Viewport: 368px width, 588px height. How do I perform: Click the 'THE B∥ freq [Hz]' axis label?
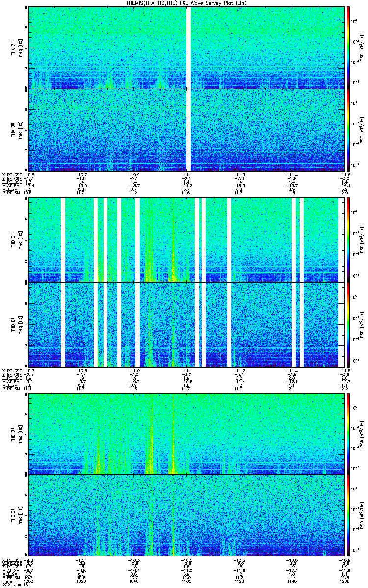(17, 515)
